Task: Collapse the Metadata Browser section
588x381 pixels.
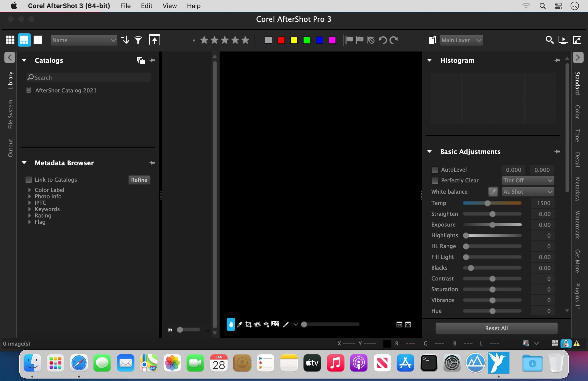Action: tap(24, 163)
